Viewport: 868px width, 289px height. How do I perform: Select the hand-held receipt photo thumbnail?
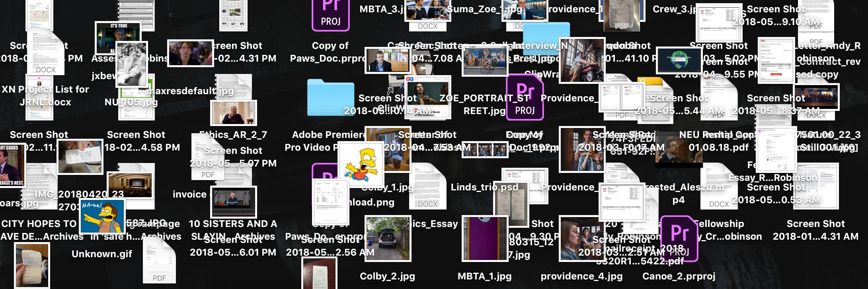pos(80,157)
